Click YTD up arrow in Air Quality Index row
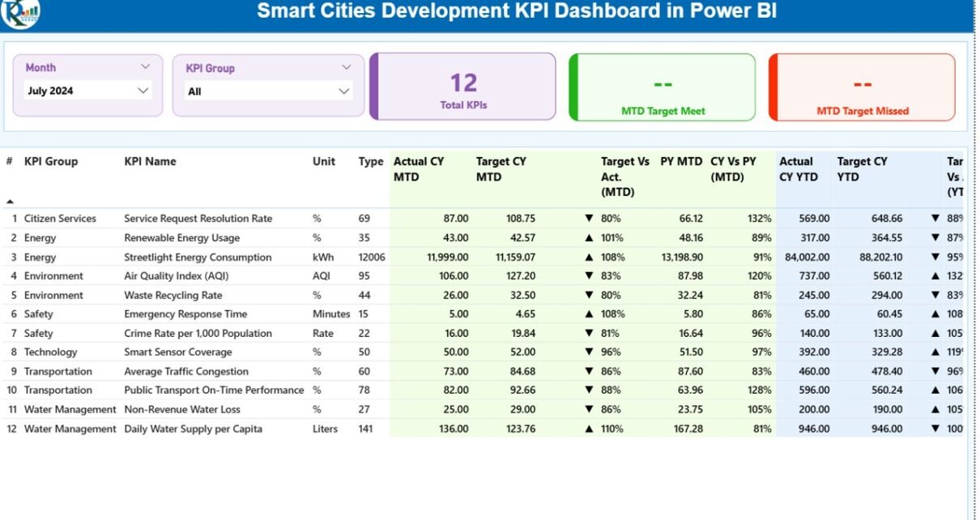This screenshot has width=980, height=520. click(x=935, y=276)
